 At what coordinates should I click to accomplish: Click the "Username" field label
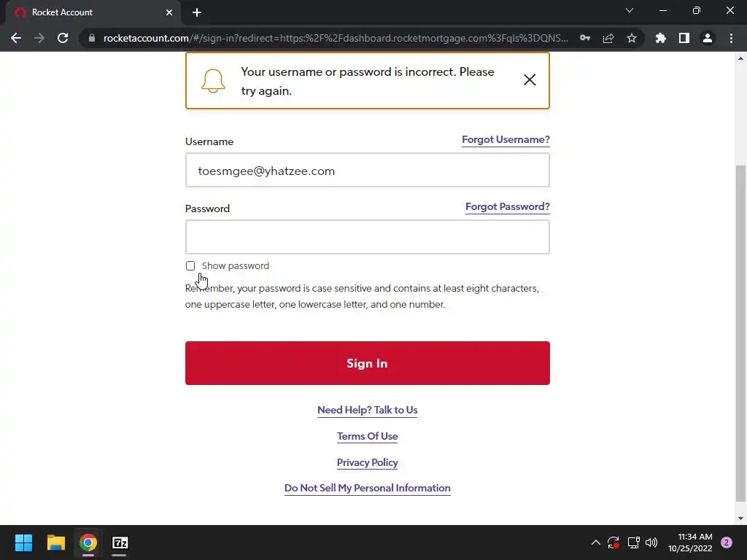tap(209, 142)
